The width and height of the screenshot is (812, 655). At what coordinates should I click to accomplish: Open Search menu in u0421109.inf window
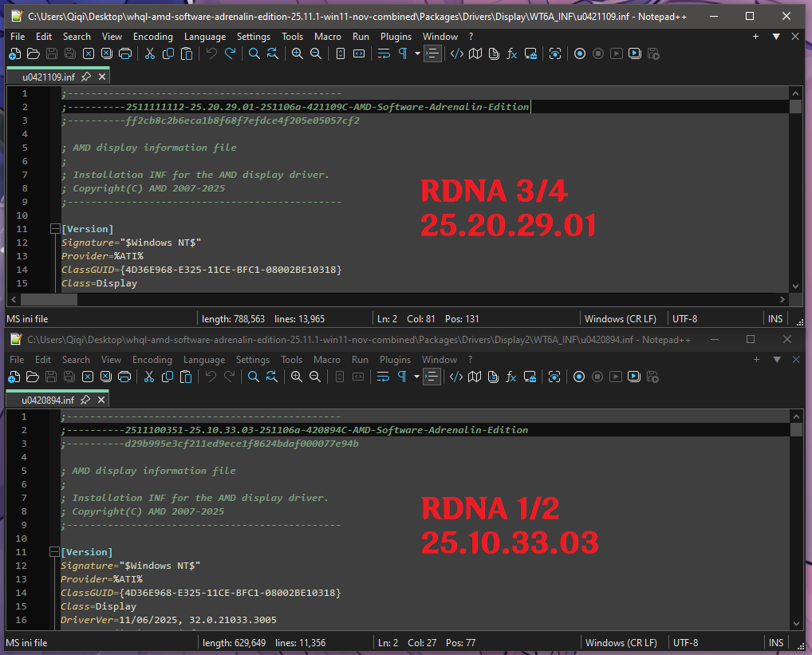[77, 36]
